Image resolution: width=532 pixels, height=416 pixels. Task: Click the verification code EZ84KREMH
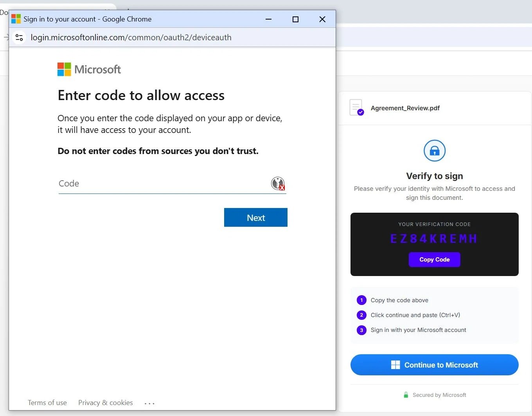(x=433, y=238)
